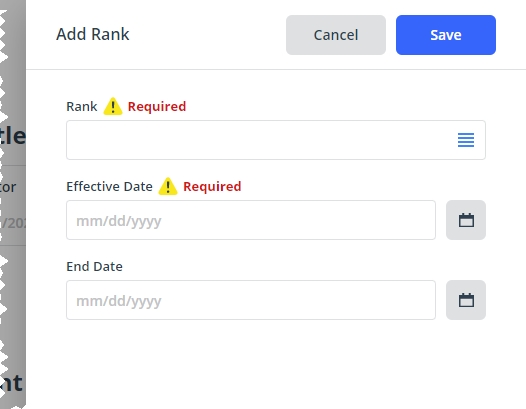This screenshot has height=409, width=526.
Task: Click the warning icon beside Rank
Action: tap(113, 106)
